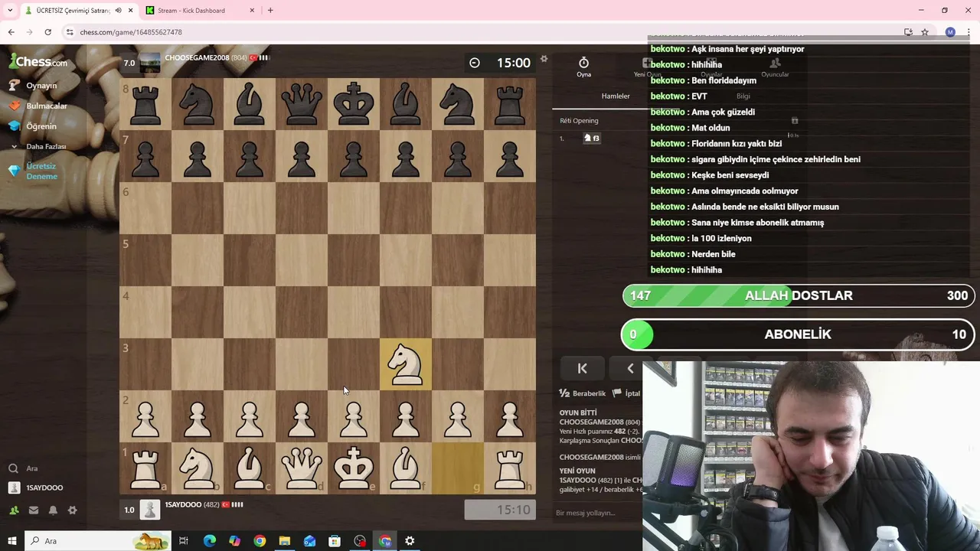Select the Yeni Oyun tab

click(x=647, y=67)
